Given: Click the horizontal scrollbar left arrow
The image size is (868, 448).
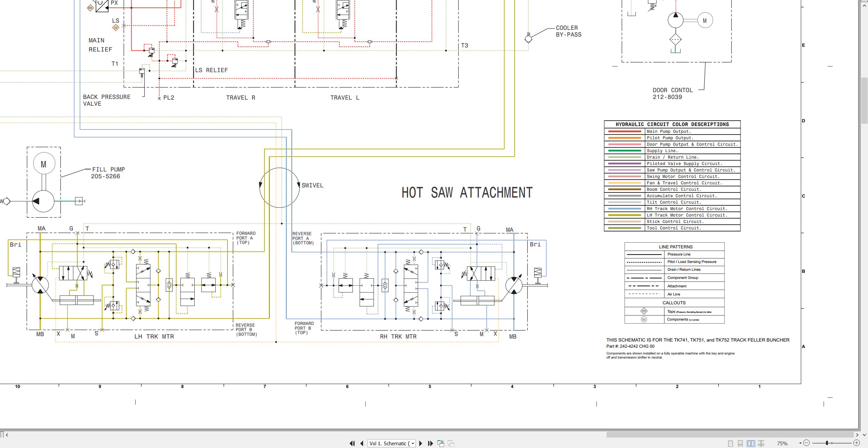Looking at the screenshot, I should [7, 434].
